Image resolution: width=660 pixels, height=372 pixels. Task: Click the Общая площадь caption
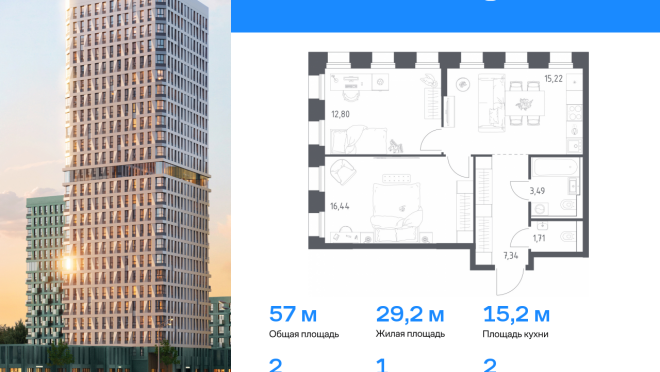304,334
